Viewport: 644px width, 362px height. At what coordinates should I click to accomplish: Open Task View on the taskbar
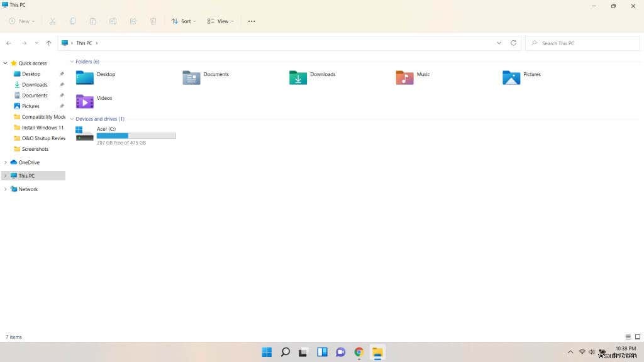tap(303, 352)
